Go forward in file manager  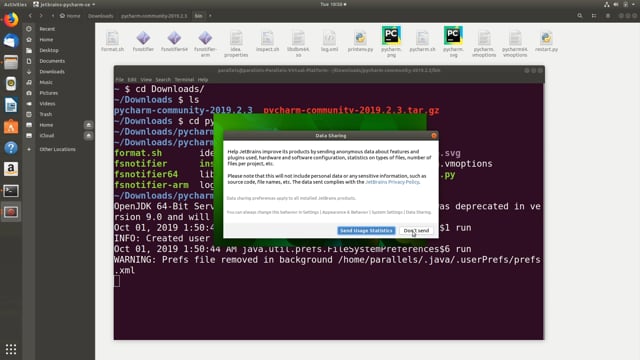pyautogui.click(x=41, y=16)
